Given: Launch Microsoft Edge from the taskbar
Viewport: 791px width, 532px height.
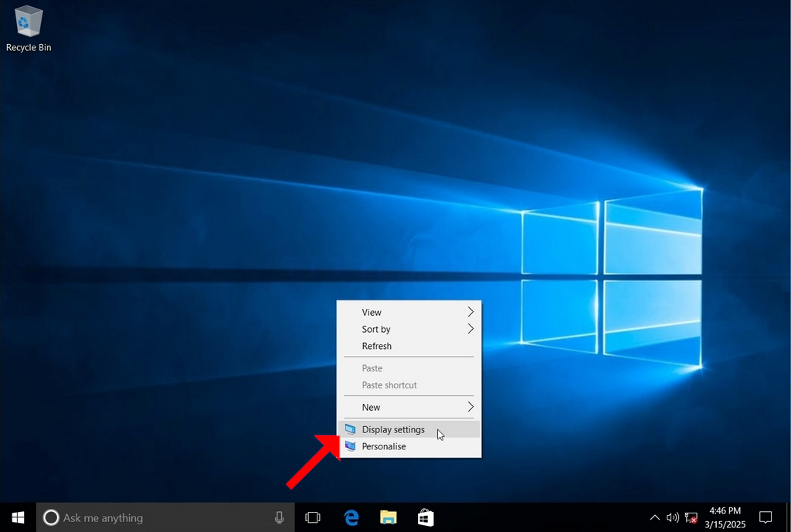Looking at the screenshot, I should [x=351, y=518].
